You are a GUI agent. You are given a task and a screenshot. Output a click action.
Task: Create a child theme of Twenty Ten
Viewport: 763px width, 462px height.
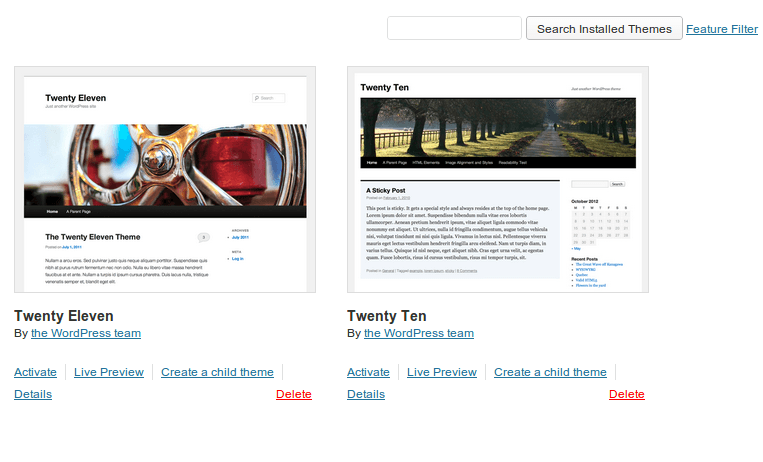[x=550, y=372]
